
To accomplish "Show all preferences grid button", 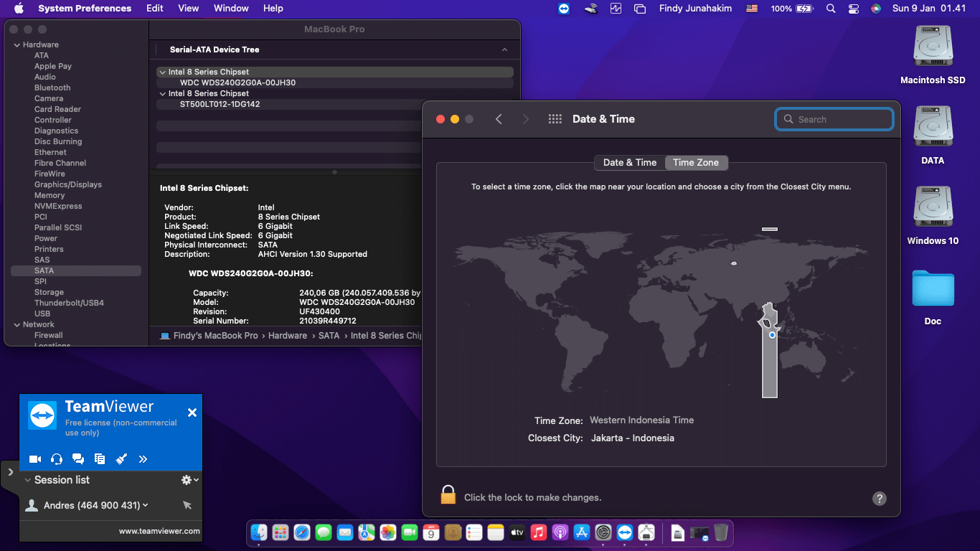I will [555, 119].
